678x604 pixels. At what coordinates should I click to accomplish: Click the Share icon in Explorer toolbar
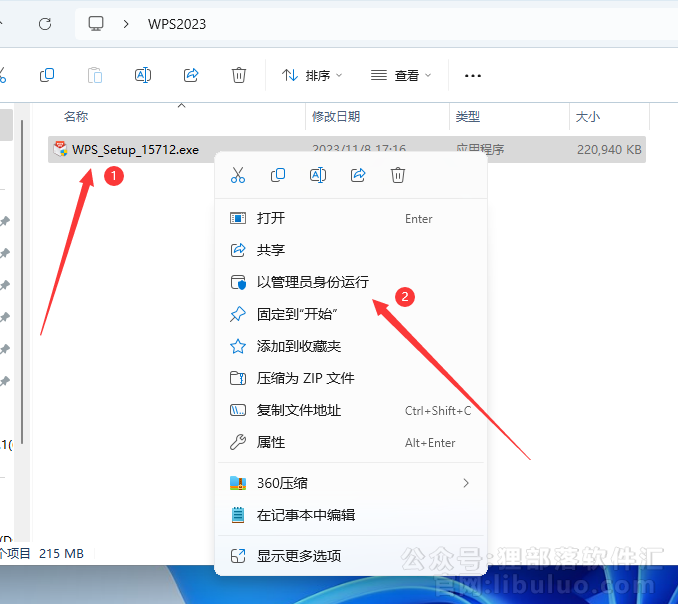coord(191,75)
